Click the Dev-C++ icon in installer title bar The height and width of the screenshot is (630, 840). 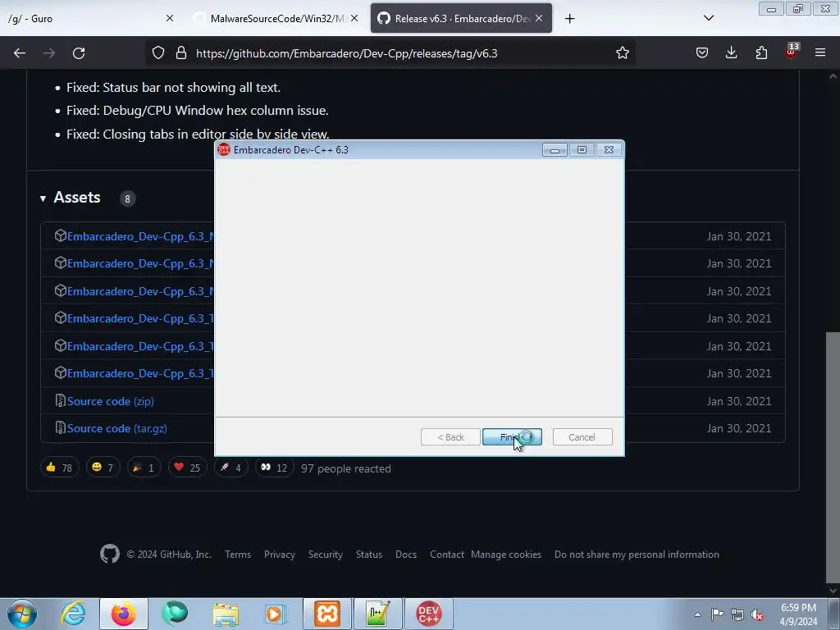(x=224, y=150)
